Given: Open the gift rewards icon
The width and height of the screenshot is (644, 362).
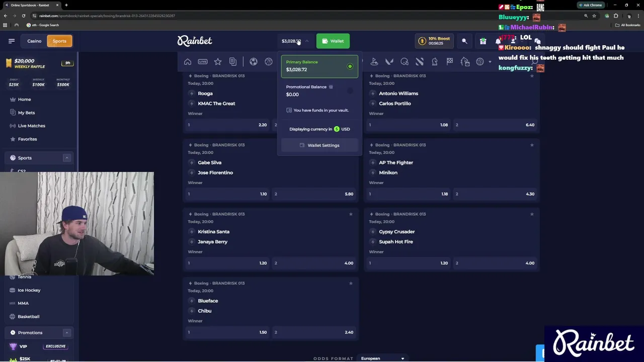Looking at the screenshot, I should point(483,41).
